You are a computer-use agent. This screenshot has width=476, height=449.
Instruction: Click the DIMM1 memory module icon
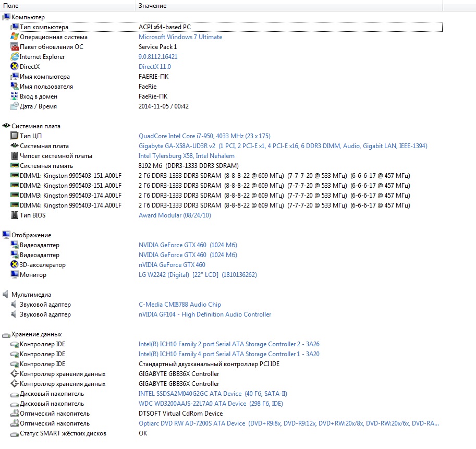14,175
